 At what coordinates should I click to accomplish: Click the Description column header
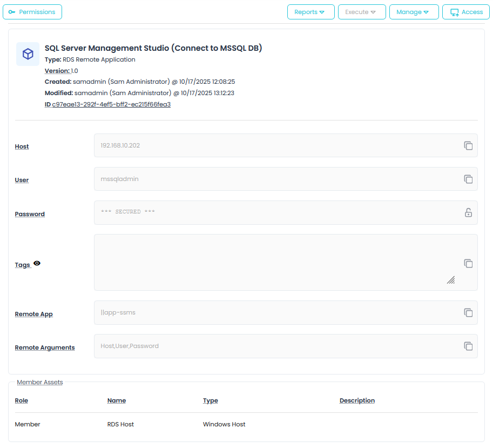tap(357, 401)
